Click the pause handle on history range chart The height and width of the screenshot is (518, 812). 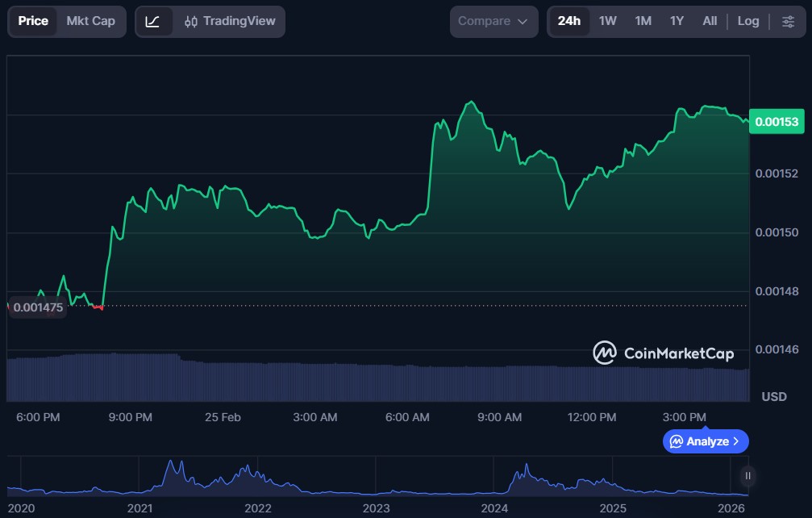click(x=748, y=476)
